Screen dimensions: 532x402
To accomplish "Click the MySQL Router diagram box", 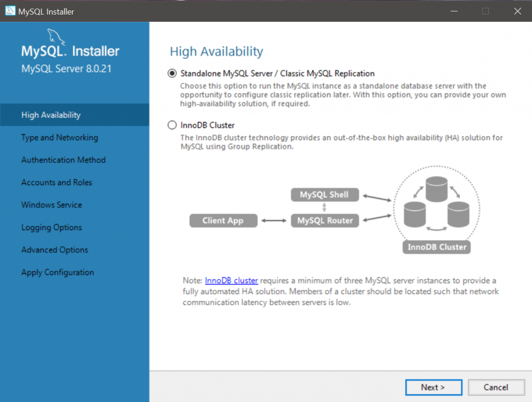I will pyautogui.click(x=325, y=221).
